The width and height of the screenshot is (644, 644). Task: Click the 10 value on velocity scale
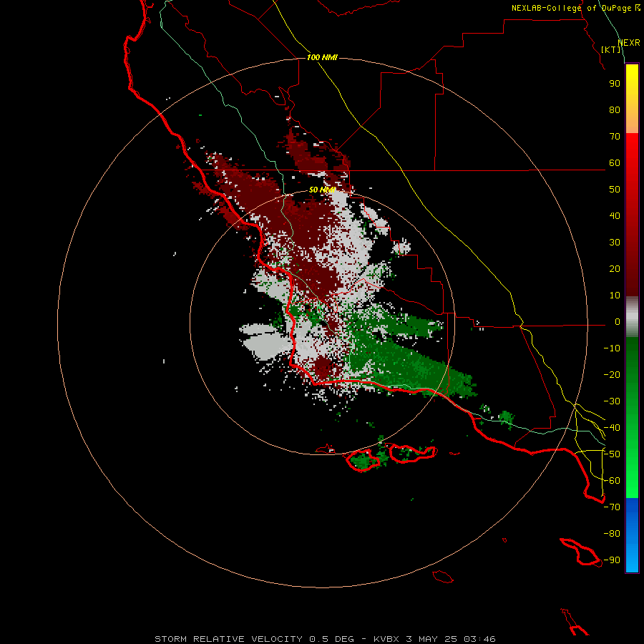pos(615,296)
